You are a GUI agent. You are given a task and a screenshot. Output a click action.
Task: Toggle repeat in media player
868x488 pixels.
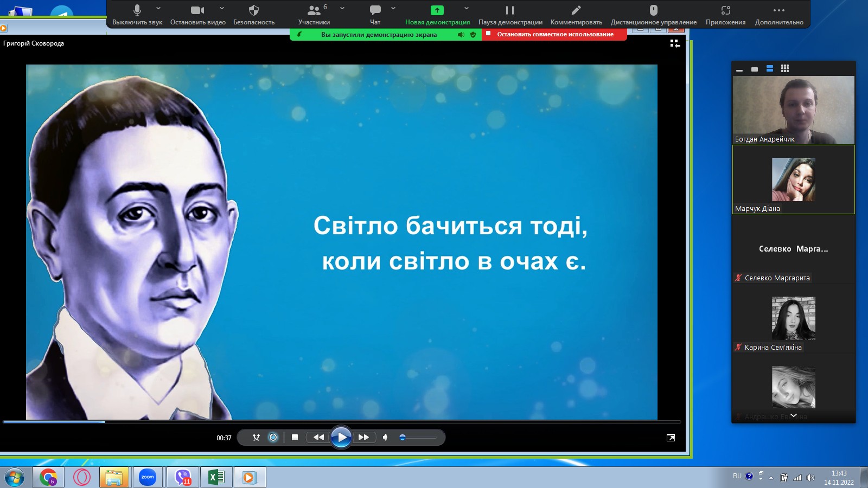(273, 437)
